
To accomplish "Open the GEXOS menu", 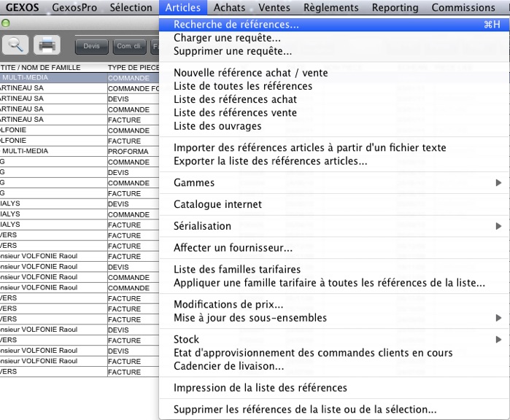I will coord(22,7).
